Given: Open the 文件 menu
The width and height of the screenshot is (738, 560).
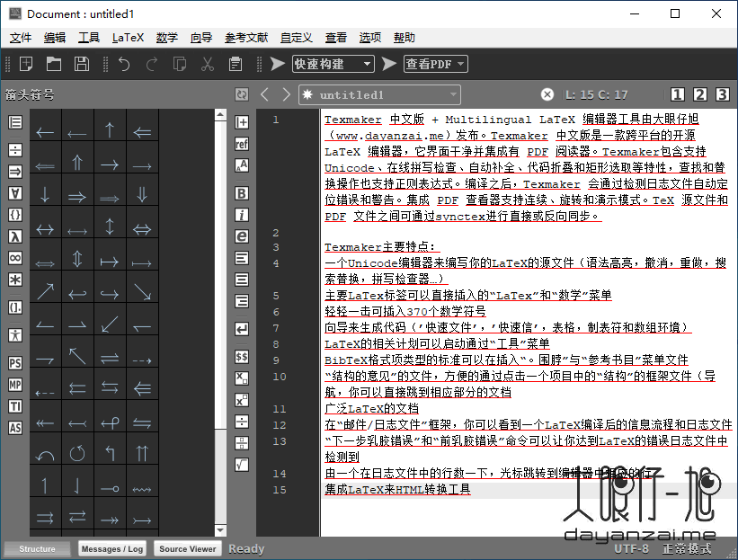Looking at the screenshot, I should click(x=21, y=38).
